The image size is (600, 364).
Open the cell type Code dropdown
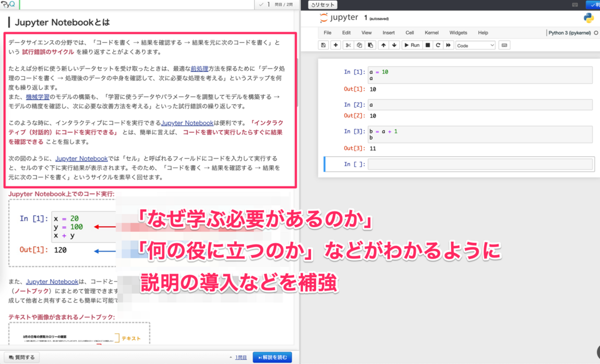pos(475,45)
